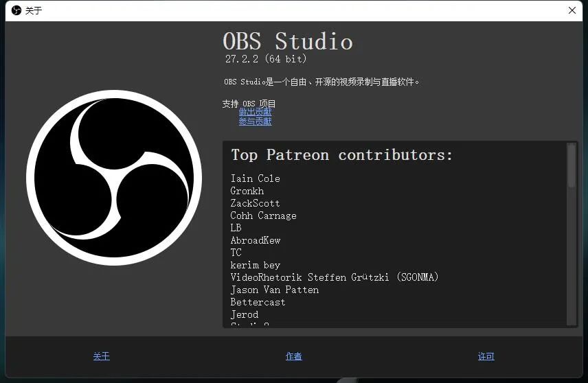Close the 关于 dialog window
Viewport: 588px width, 383px height.
click(x=572, y=10)
